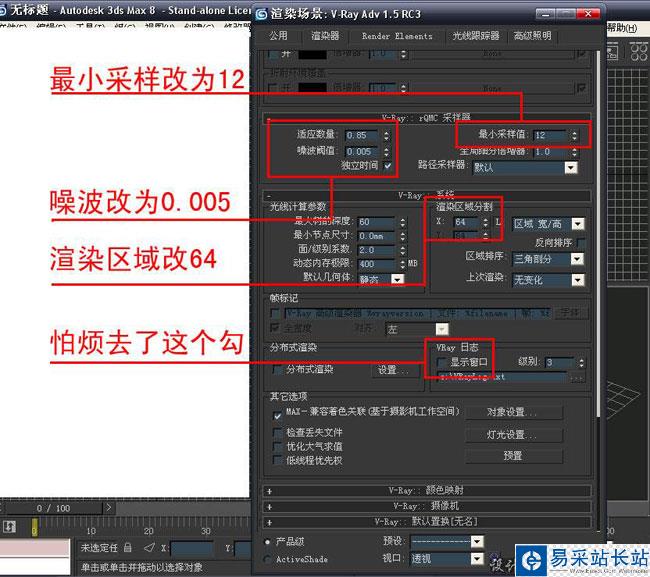Open the Render Elements tab

pyautogui.click(x=397, y=36)
